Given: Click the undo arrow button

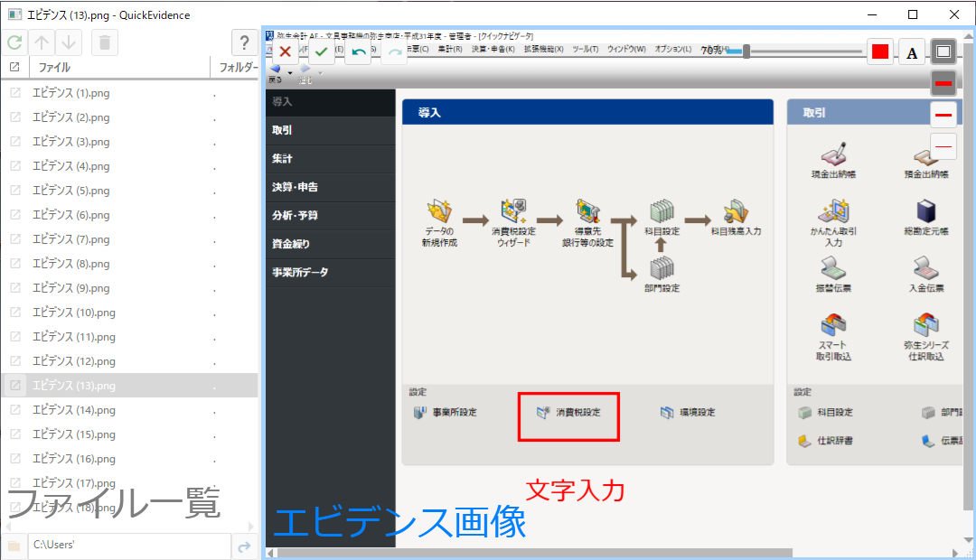Looking at the screenshot, I should click(358, 52).
